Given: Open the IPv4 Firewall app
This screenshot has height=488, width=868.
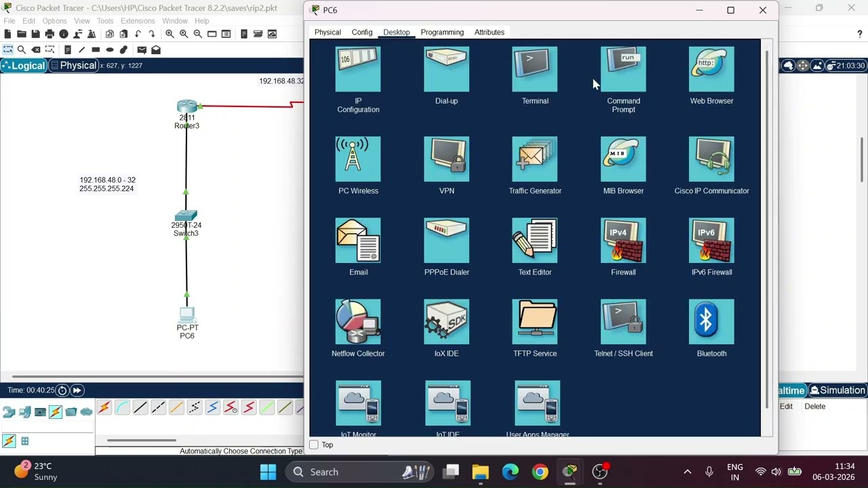Looking at the screenshot, I should point(623,241).
